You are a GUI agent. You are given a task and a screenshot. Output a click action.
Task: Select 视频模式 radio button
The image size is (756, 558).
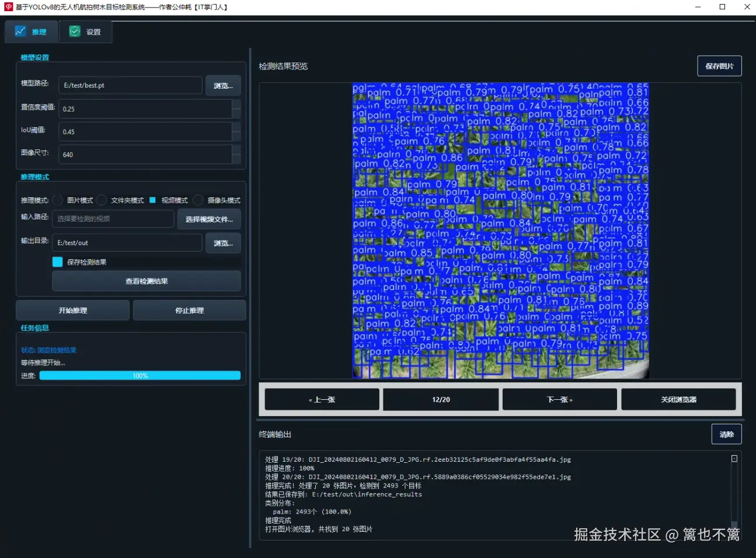152,200
